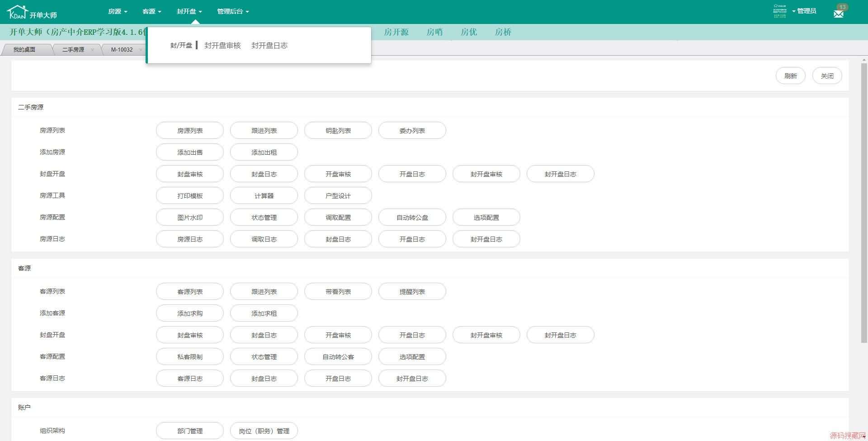868x441 pixels.
Task: Close the 二手房源 tab with its x
Action: coord(93,50)
